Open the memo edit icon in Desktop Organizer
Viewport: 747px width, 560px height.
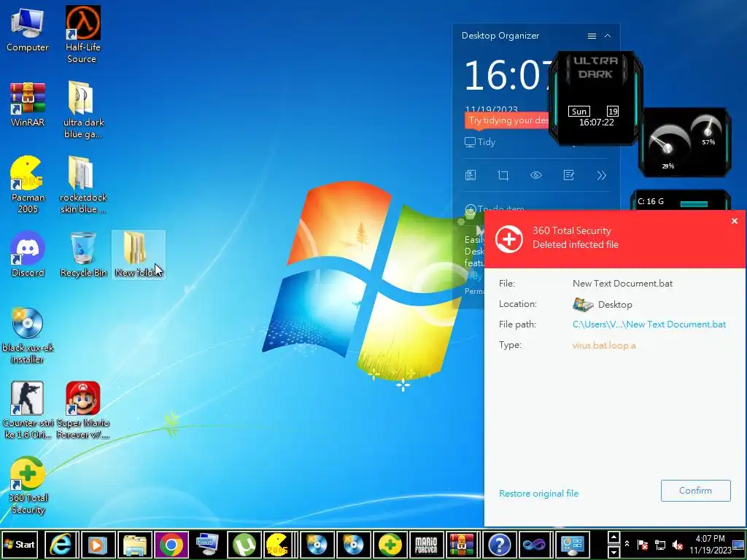[568, 175]
